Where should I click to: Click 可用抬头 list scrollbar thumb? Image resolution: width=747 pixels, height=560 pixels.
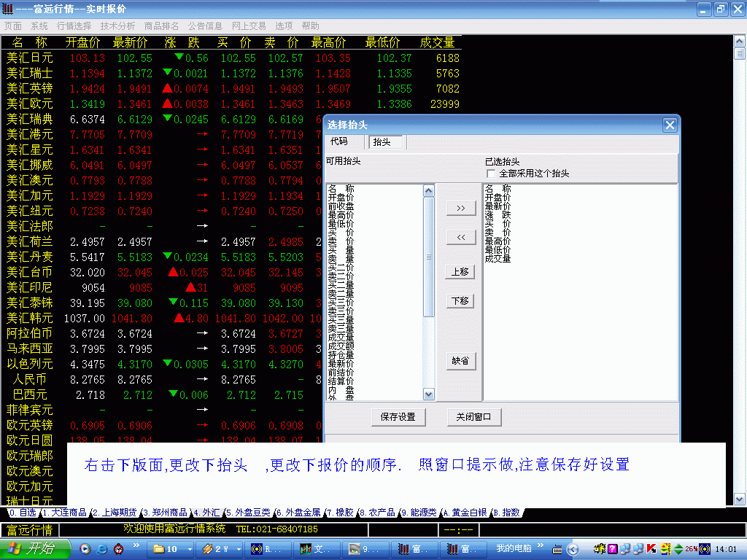click(x=428, y=257)
